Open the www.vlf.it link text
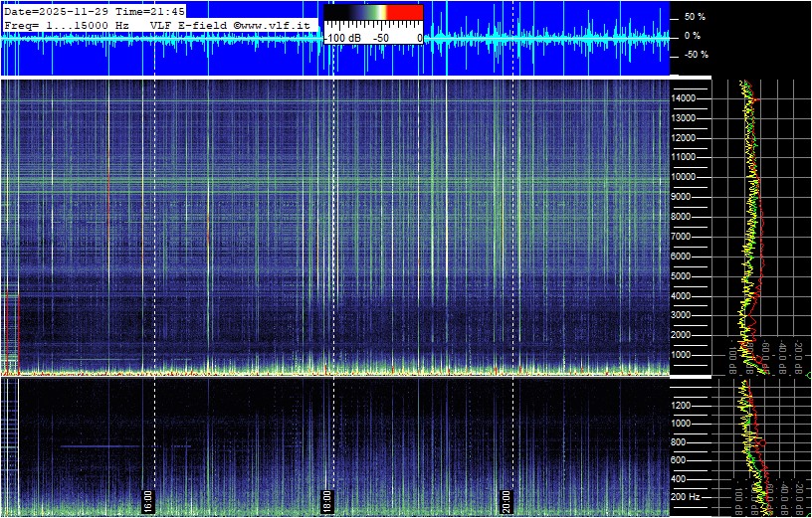The image size is (812, 518). point(280,23)
